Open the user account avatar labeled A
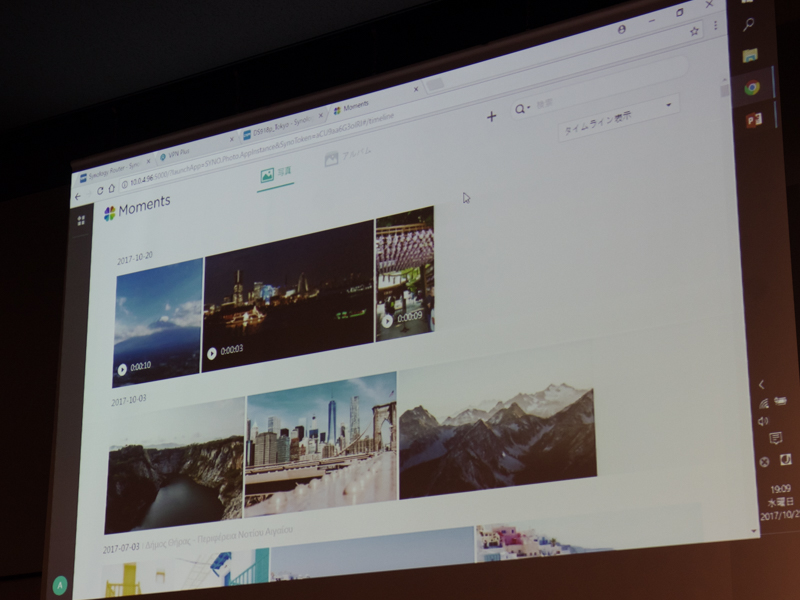The height and width of the screenshot is (600, 800). [60, 585]
